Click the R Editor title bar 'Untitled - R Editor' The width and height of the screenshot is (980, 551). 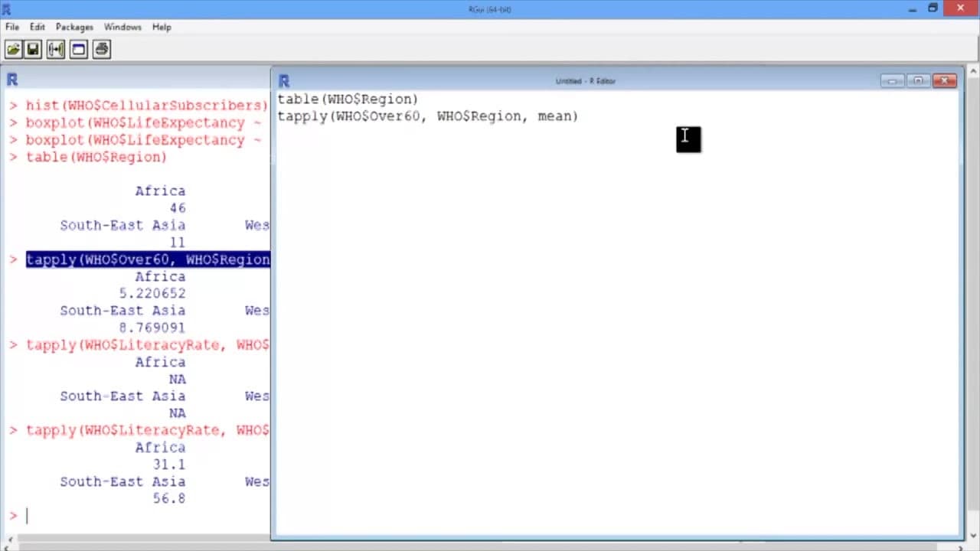(586, 81)
